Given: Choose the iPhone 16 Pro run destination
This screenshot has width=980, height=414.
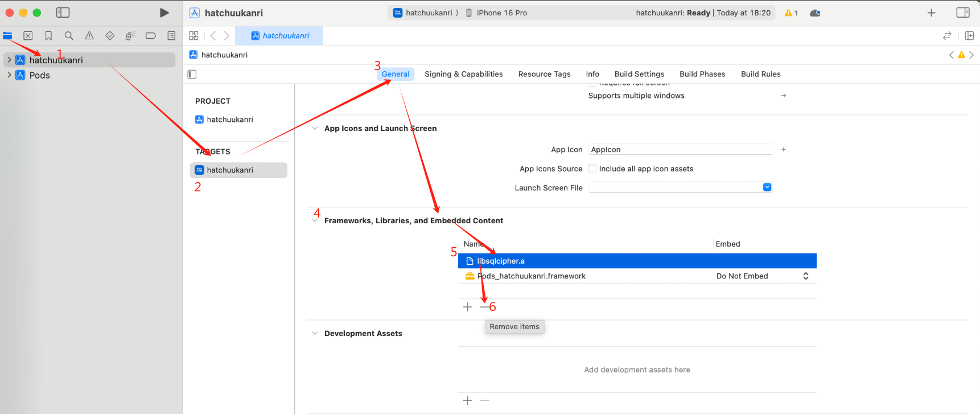Looking at the screenshot, I should 496,13.
